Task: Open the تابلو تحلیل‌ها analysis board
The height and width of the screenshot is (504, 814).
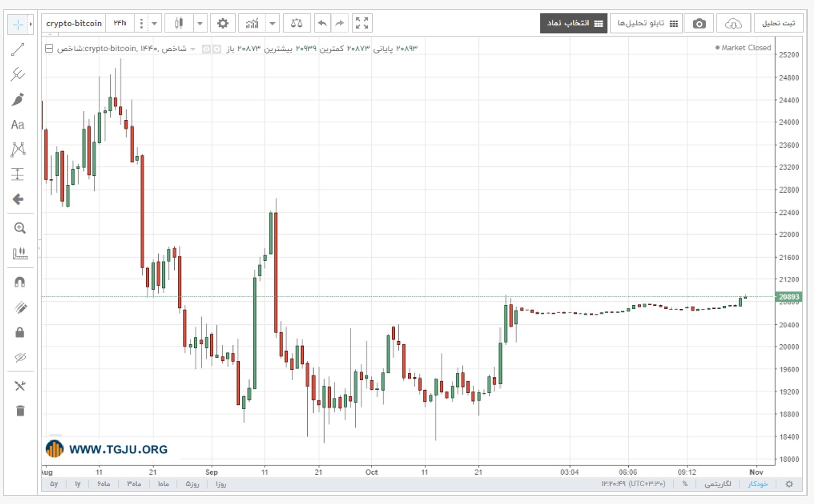Action: [x=647, y=23]
